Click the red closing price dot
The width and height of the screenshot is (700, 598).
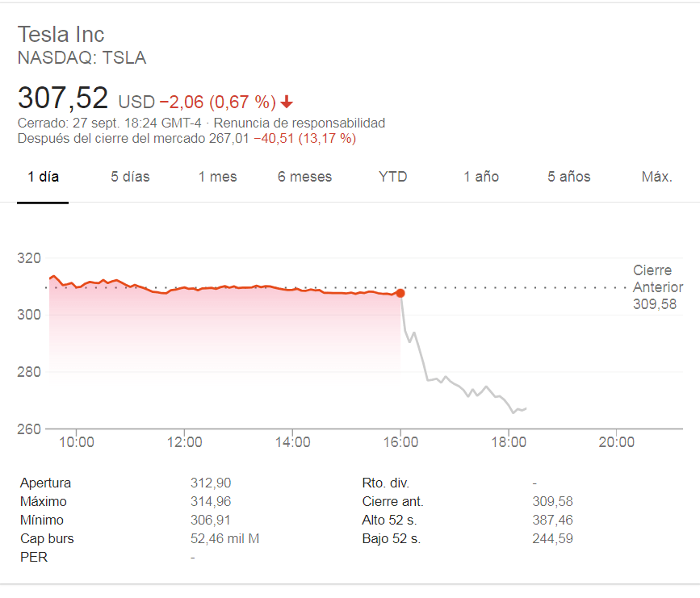tap(400, 293)
